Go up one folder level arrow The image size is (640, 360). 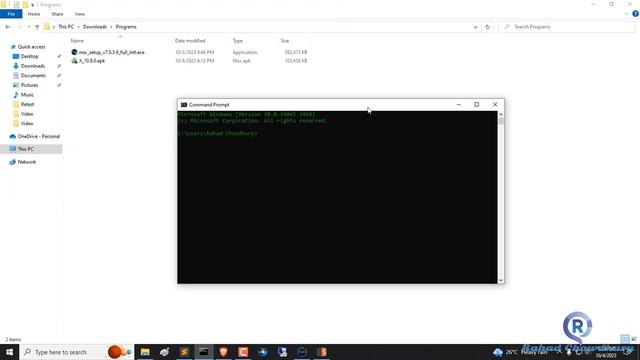click(x=37, y=27)
